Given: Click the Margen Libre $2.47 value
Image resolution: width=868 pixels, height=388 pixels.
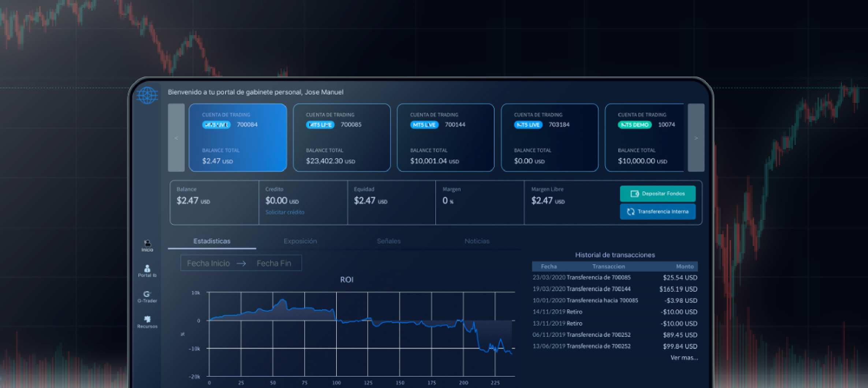Looking at the screenshot, I should (x=548, y=201).
